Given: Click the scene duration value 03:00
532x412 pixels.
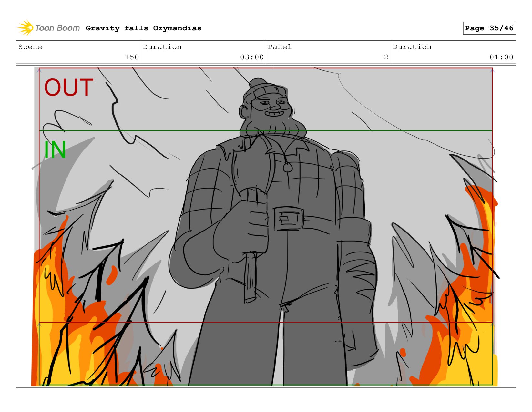Looking at the screenshot, I should [x=252, y=57].
